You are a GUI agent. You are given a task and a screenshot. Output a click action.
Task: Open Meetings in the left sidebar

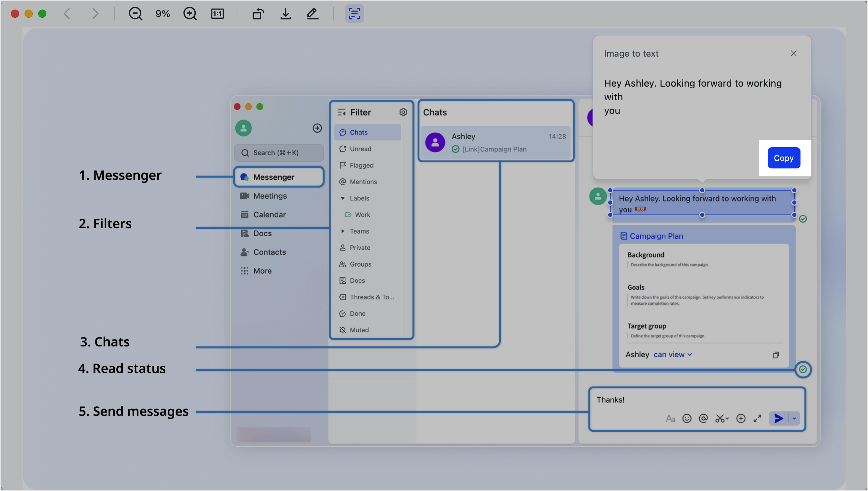point(264,196)
